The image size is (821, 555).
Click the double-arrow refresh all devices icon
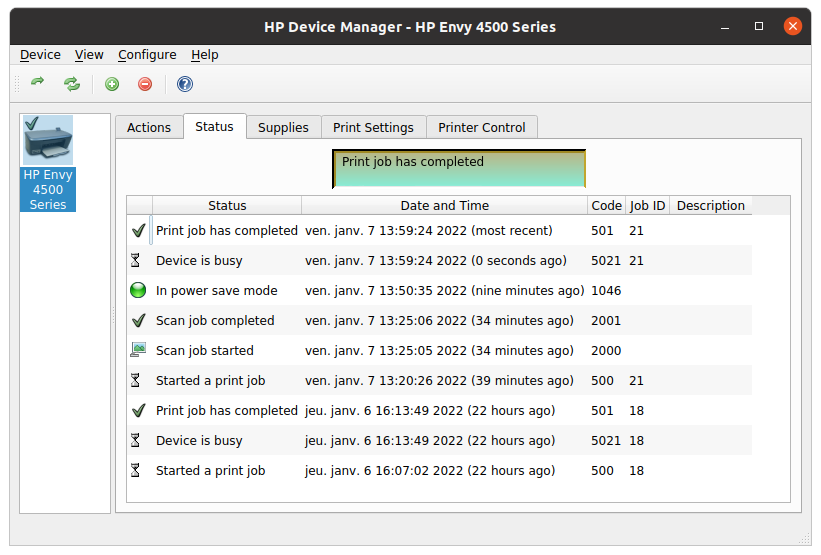[x=72, y=84]
